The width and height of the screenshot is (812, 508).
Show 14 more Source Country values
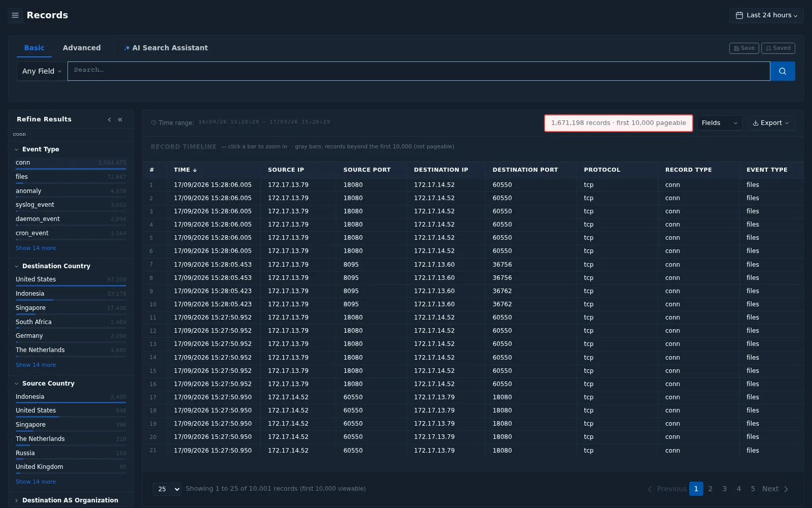(36, 482)
